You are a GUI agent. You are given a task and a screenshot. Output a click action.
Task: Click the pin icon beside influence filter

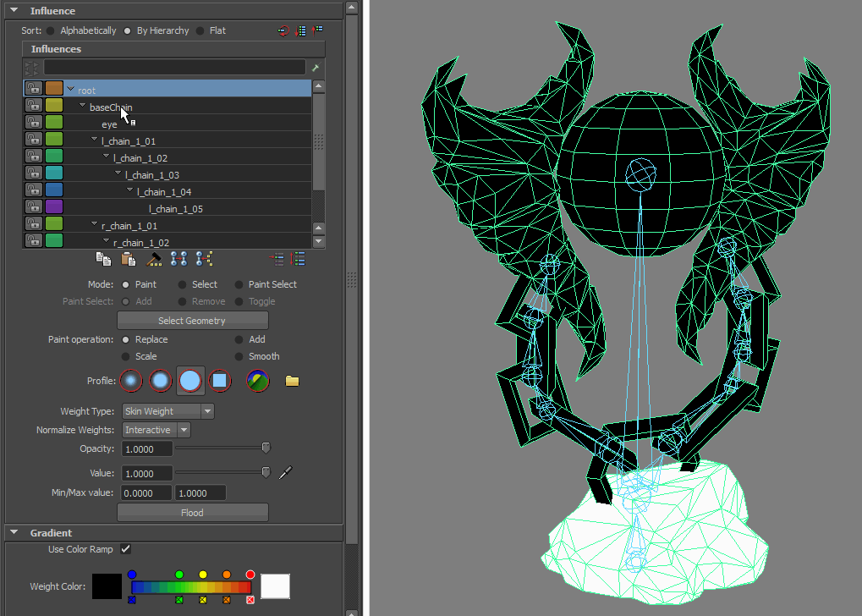click(316, 67)
